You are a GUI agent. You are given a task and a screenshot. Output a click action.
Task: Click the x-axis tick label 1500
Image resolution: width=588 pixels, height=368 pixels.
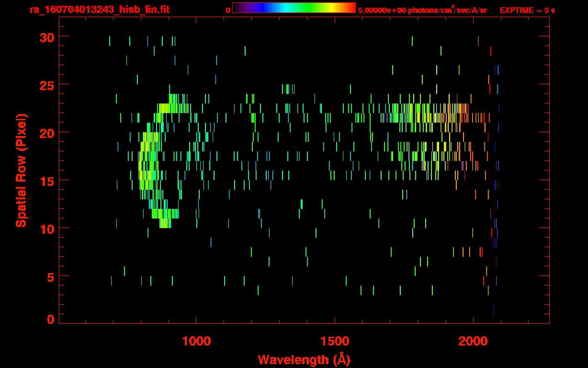tap(335, 341)
